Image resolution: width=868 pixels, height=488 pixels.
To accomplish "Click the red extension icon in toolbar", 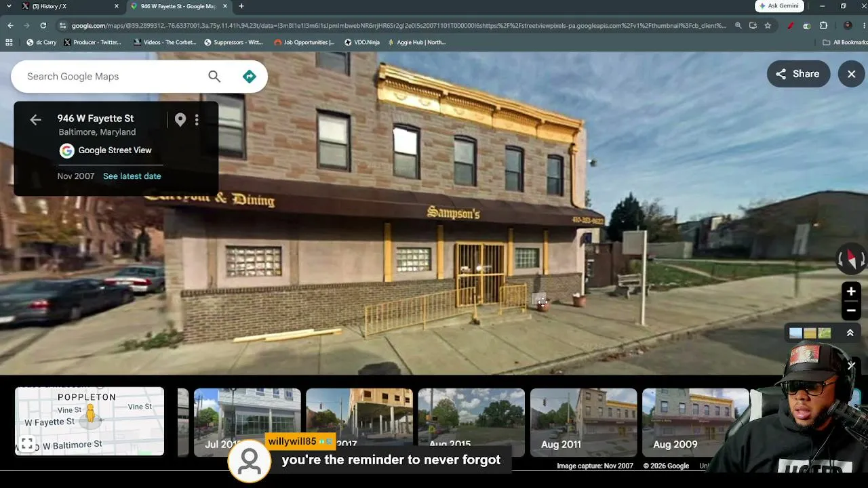I will [791, 26].
